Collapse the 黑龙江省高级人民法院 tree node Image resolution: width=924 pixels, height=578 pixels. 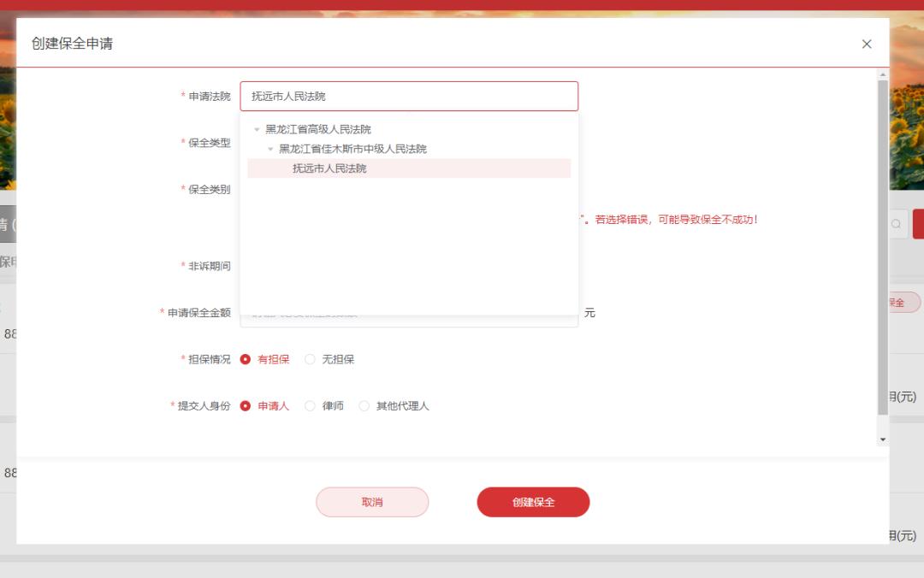pyautogui.click(x=257, y=130)
